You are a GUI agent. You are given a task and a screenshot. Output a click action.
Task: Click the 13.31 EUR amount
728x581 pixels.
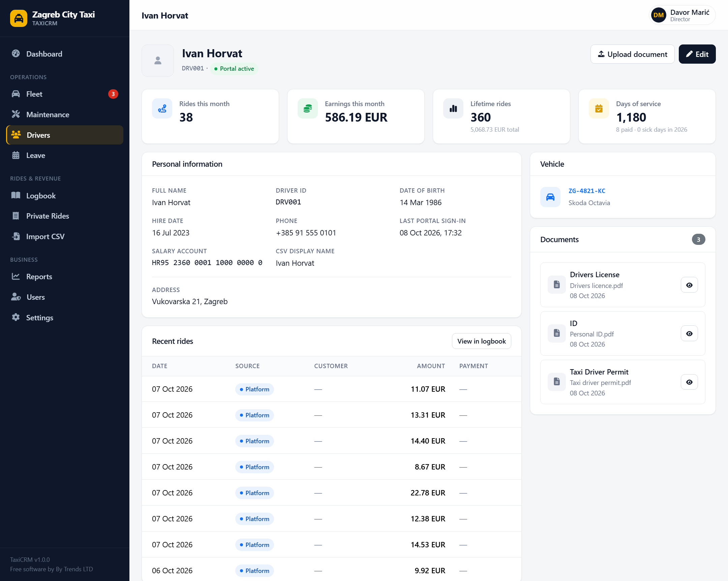pyautogui.click(x=428, y=415)
